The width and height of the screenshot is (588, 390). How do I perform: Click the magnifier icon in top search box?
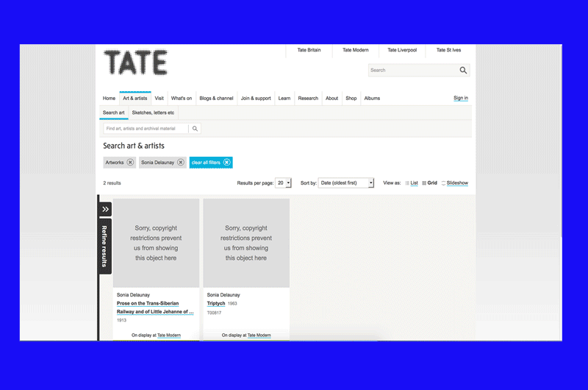tap(463, 71)
